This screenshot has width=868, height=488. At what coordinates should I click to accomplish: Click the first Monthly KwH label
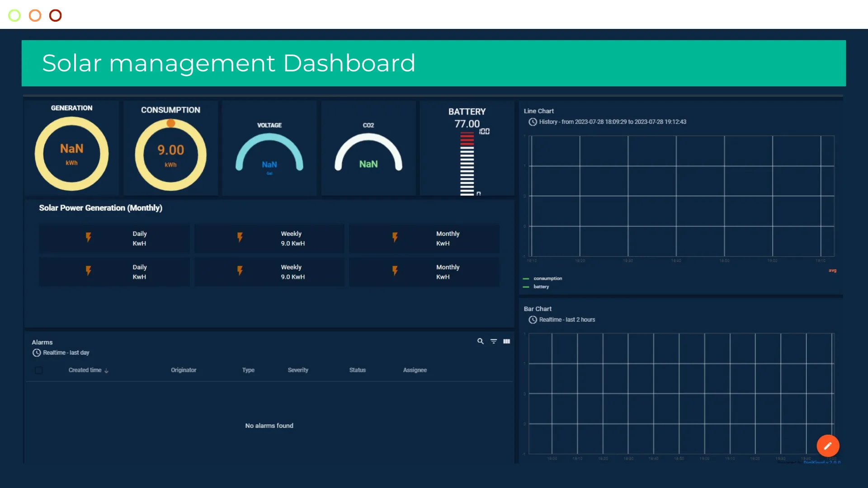pos(443,244)
